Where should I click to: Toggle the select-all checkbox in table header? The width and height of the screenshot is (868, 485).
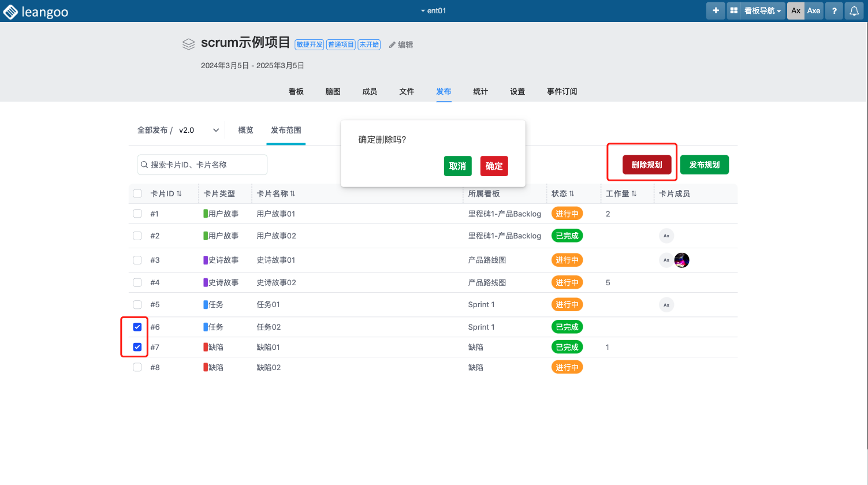tap(137, 193)
